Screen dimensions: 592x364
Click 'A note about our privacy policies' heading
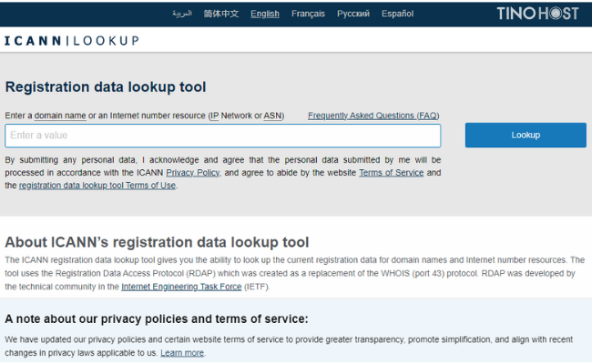pos(157,319)
